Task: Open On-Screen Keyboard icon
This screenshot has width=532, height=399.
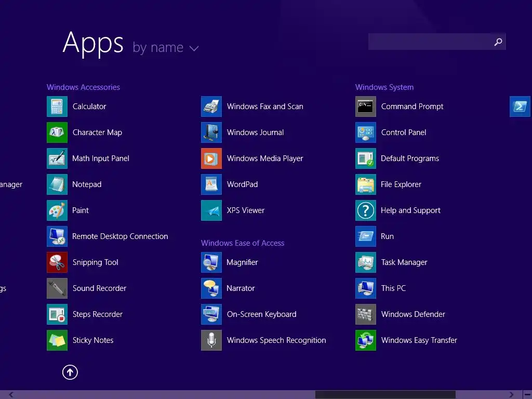Action: [211, 314]
